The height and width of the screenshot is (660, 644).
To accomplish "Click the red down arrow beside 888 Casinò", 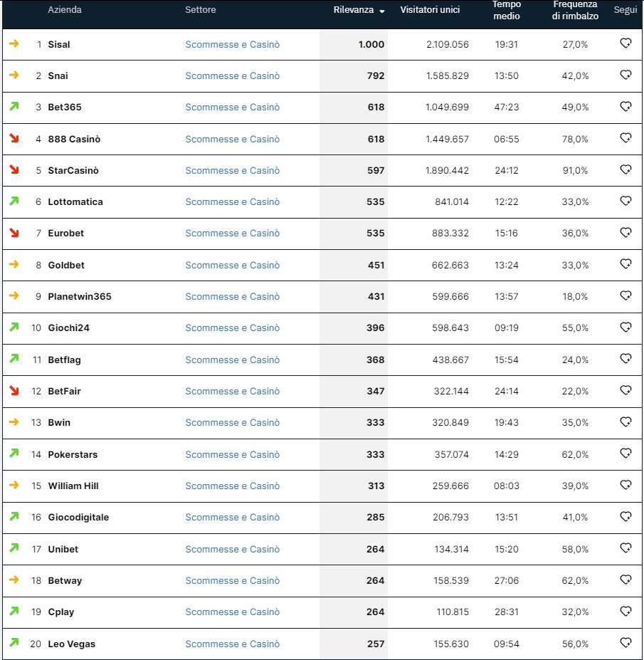I will click(14, 138).
